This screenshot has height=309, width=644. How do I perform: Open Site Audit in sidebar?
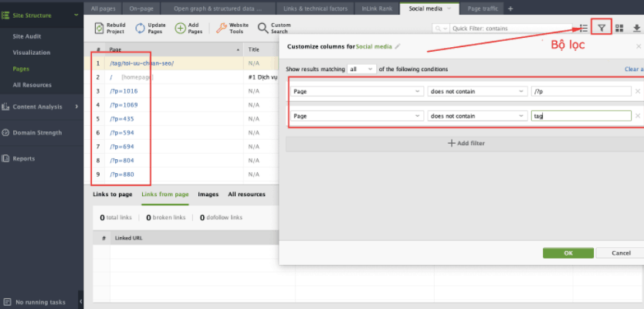tap(27, 36)
